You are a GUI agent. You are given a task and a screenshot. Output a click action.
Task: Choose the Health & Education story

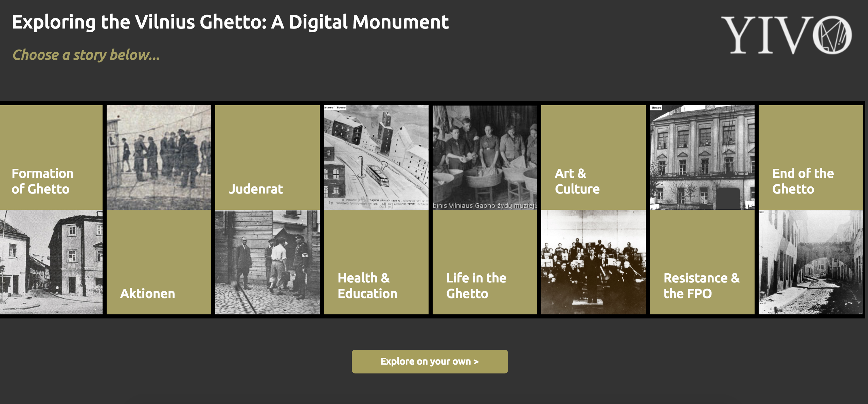coord(376,262)
